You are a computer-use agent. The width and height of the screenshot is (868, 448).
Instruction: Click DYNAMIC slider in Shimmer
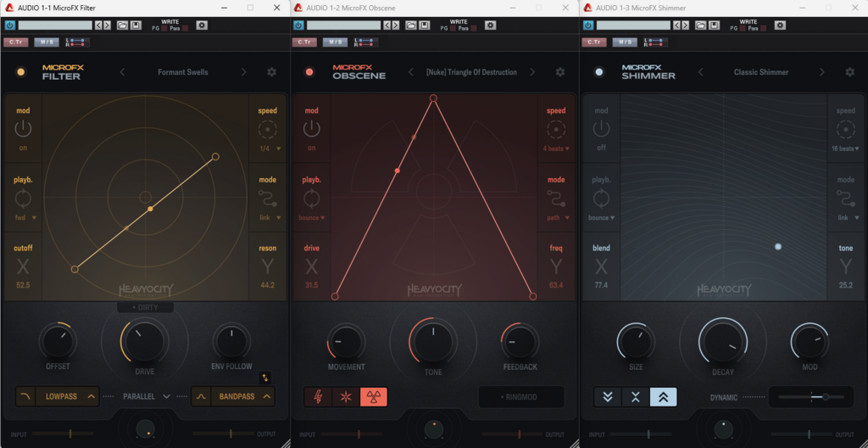811,397
